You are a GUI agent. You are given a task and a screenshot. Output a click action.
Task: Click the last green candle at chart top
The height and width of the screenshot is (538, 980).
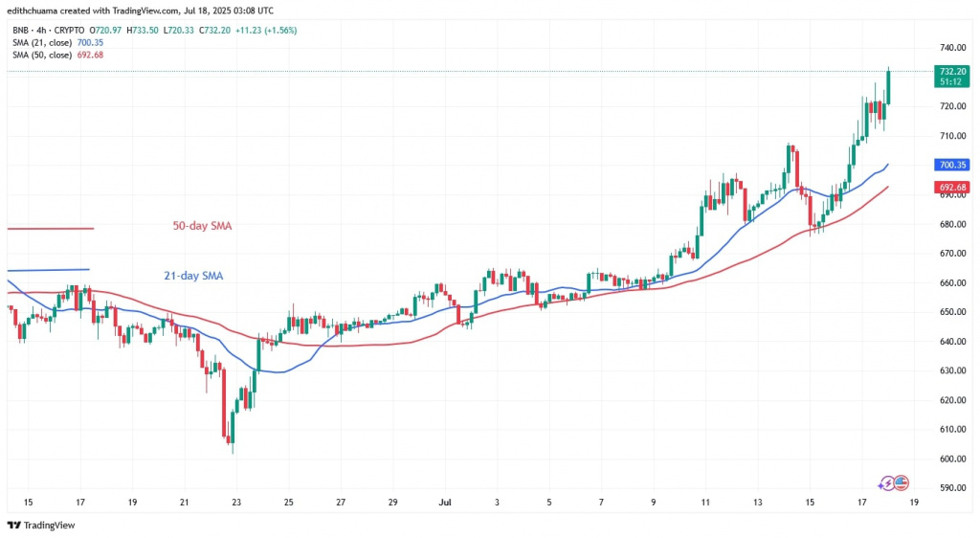888,87
